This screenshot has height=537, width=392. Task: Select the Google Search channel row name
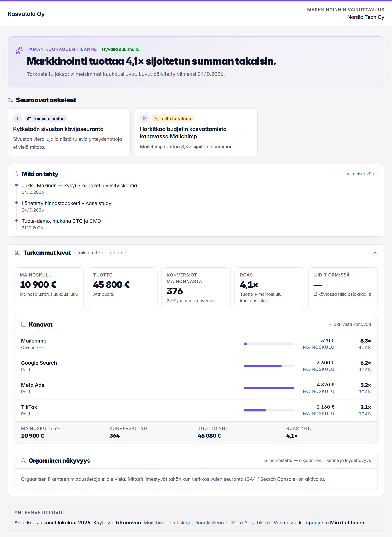(39, 363)
